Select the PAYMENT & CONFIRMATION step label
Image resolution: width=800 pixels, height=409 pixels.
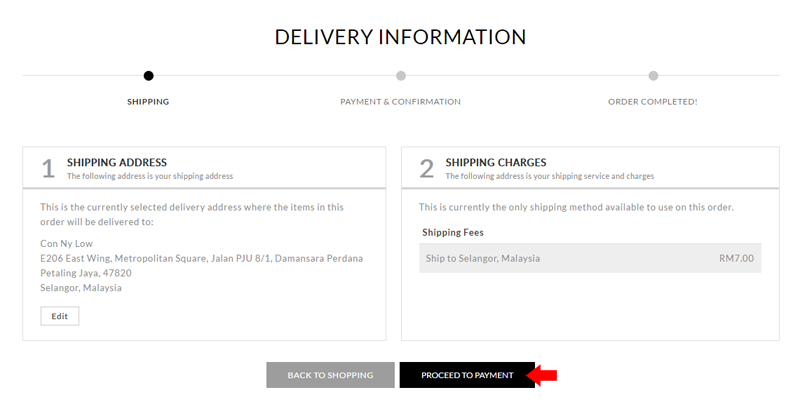401,102
